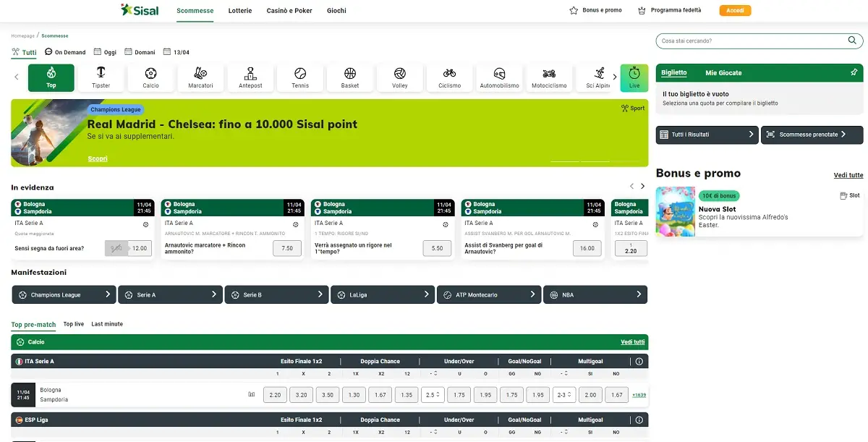Screen dimensions: 868x442
Task: Open ESP Liga info icon
Action: (639, 420)
